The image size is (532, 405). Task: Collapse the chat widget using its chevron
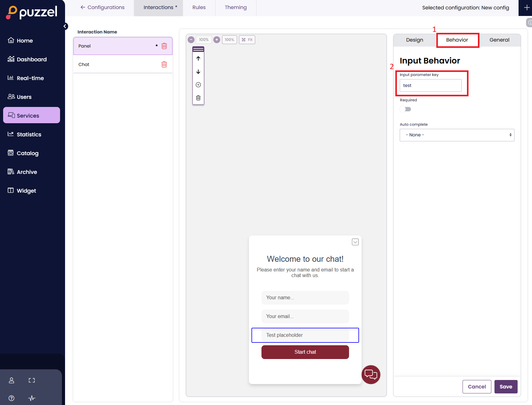355,242
